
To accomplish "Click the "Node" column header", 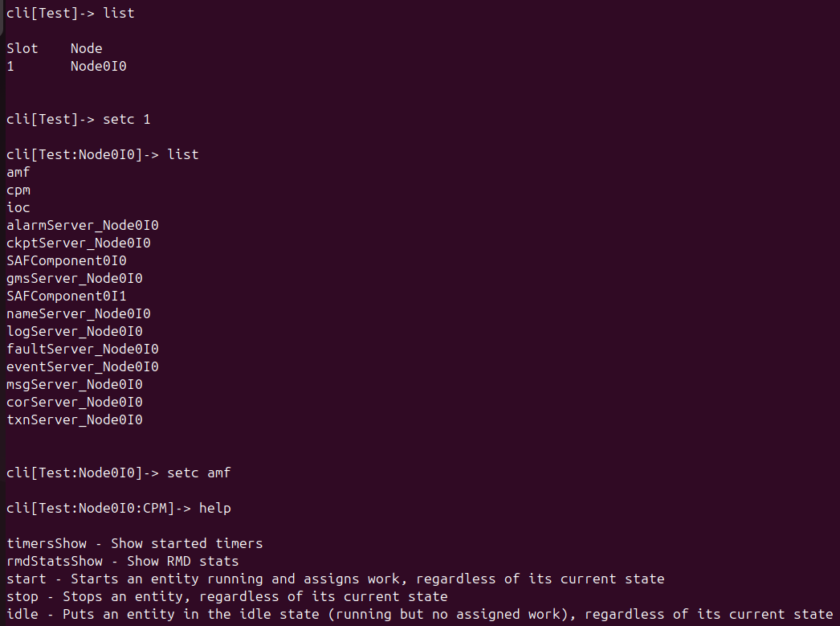I will [86, 49].
